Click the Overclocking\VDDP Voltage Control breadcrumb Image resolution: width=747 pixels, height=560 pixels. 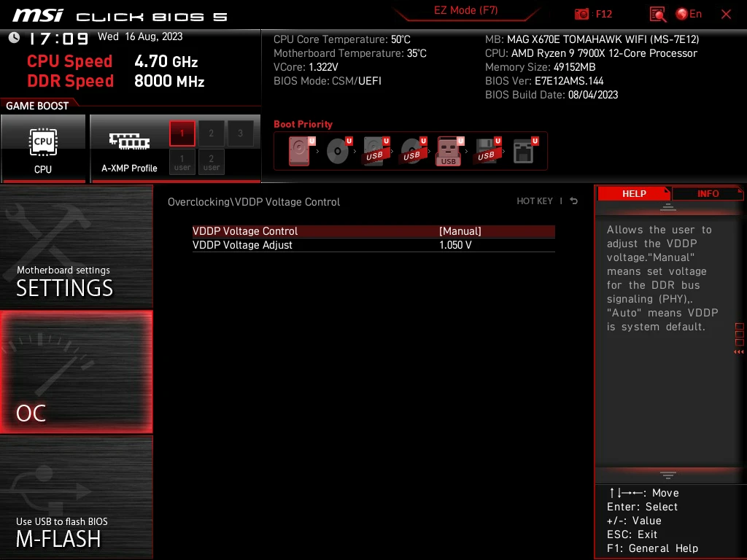point(253,202)
